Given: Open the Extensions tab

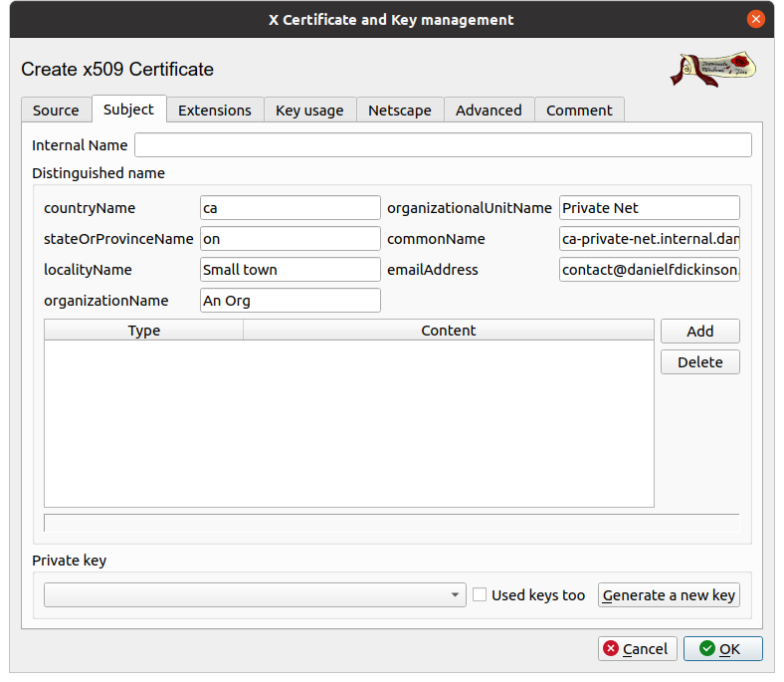Looking at the screenshot, I should [x=215, y=111].
